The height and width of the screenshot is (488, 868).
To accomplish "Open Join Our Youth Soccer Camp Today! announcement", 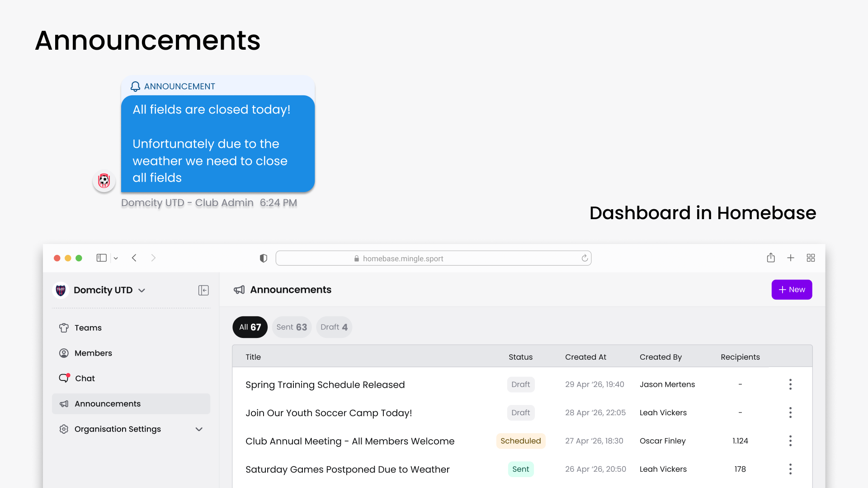I will pyautogui.click(x=329, y=413).
